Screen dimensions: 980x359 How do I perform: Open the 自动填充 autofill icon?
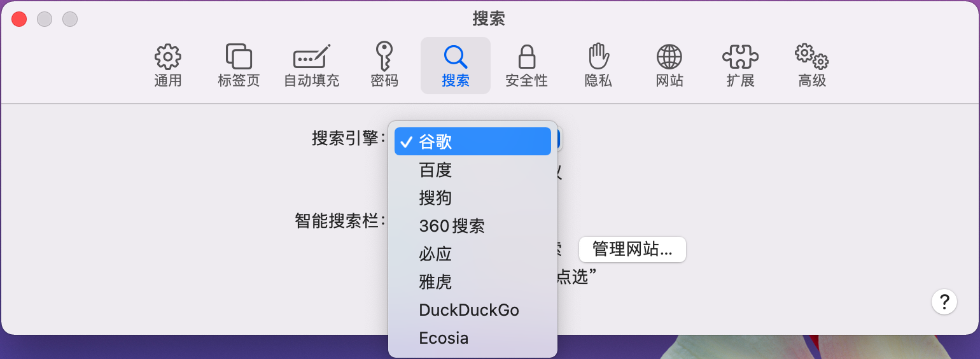tap(311, 57)
